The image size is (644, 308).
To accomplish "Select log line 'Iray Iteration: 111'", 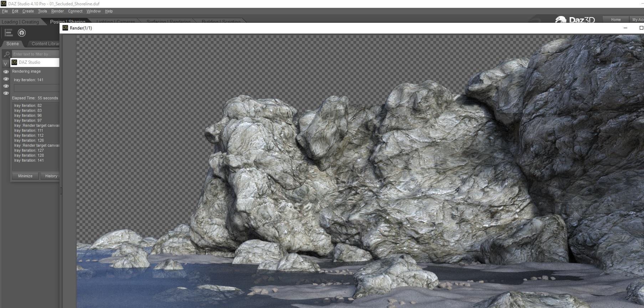I will [29, 130].
